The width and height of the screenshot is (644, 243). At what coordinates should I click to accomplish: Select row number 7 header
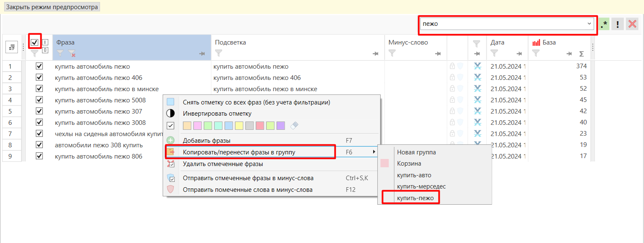point(11,134)
